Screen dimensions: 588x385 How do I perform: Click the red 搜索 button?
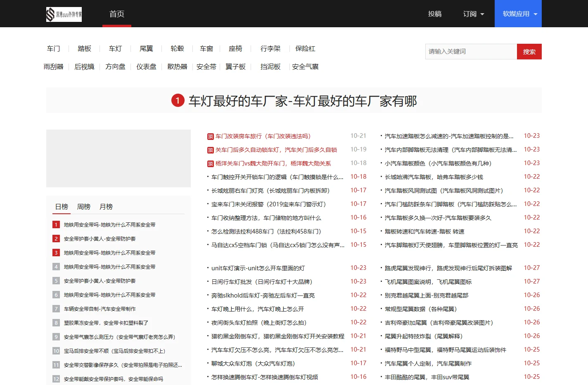[529, 52]
